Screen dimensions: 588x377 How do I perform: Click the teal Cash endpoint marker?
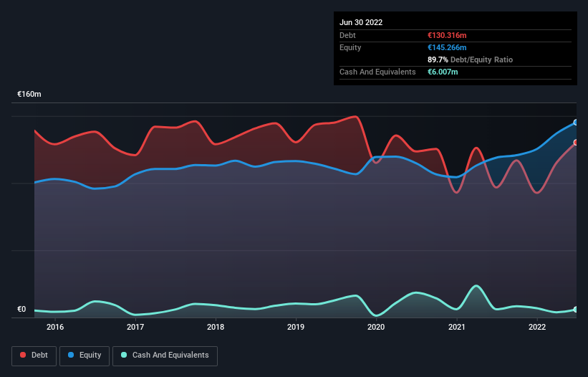(576, 310)
